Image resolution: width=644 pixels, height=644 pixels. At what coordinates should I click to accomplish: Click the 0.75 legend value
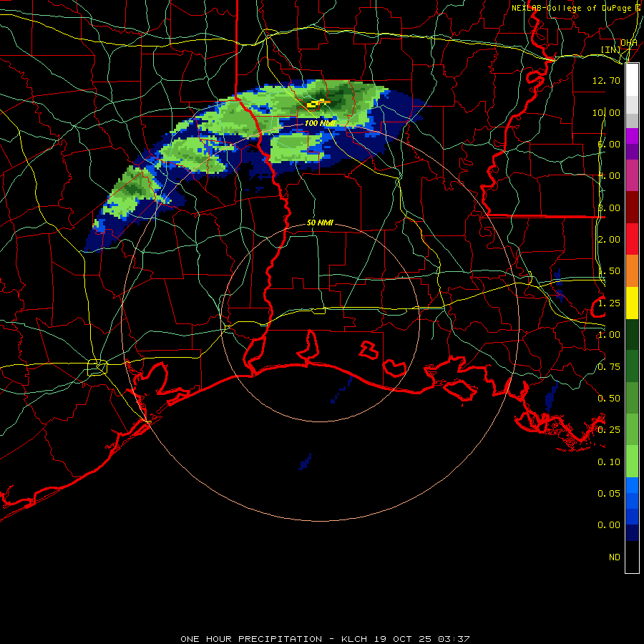point(609,367)
